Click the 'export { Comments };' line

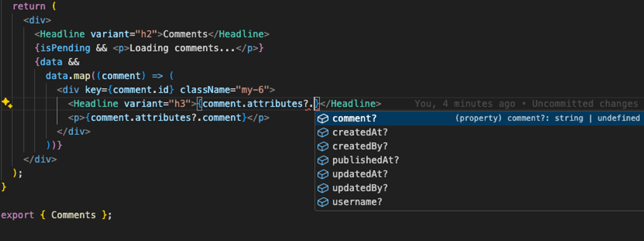[x=56, y=215]
